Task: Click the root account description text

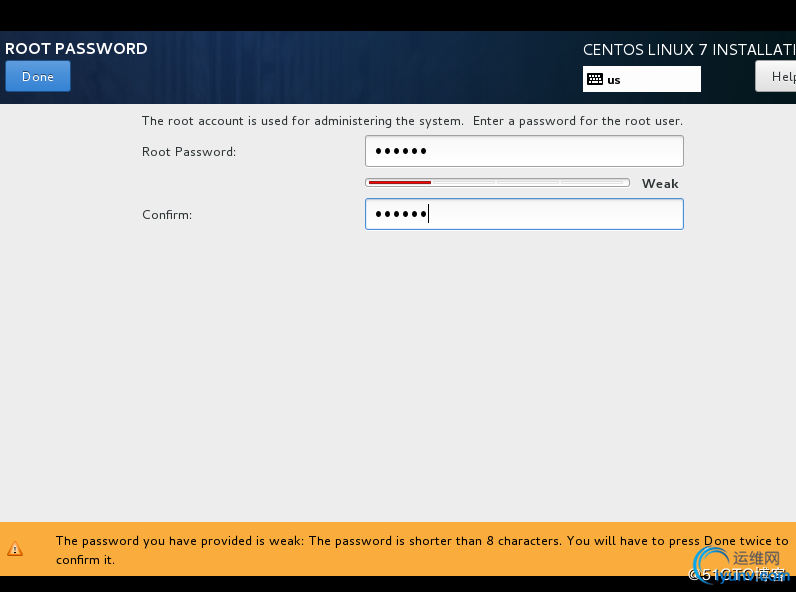Action: coord(412,121)
